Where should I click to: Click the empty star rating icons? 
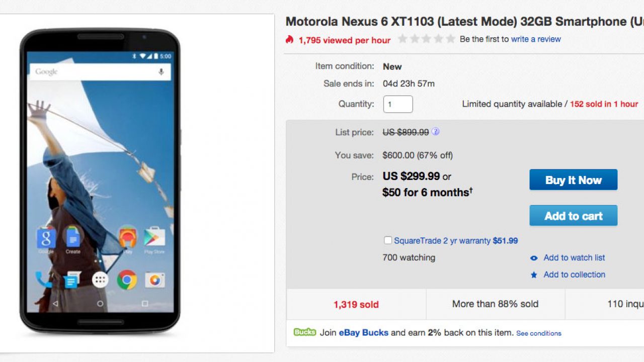tap(427, 39)
